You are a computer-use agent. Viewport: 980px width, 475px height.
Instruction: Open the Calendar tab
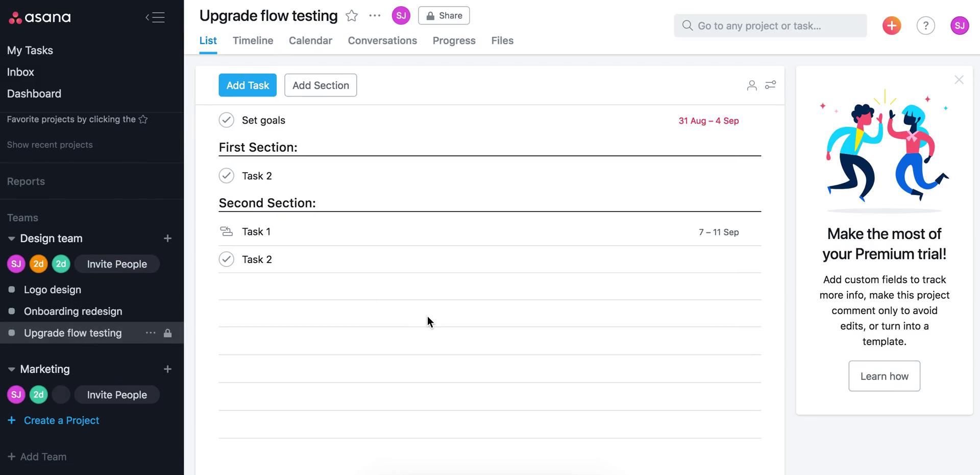pos(310,40)
